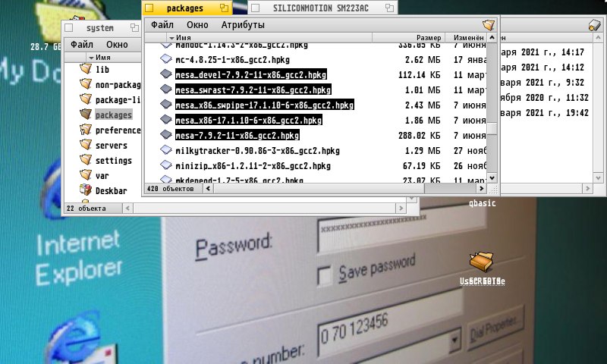The height and width of the screenshot is (364, 607).
Task: Select the preferences folder icon
Action: (x=86, y=130)
